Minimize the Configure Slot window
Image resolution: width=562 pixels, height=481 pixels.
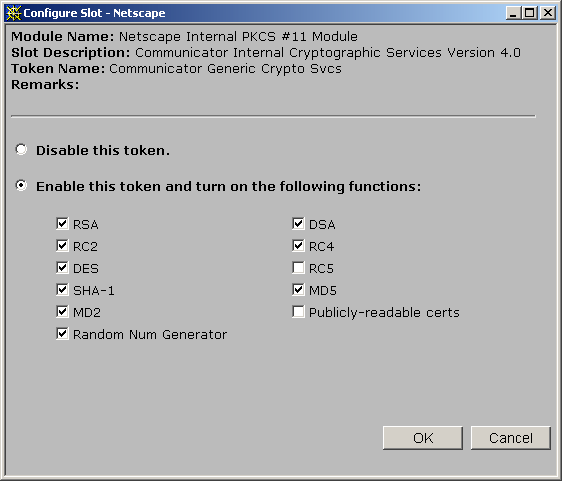point(513,13)
